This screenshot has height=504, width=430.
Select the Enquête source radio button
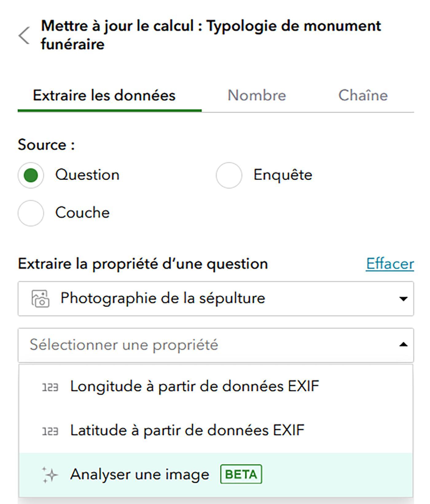(229, 175)
